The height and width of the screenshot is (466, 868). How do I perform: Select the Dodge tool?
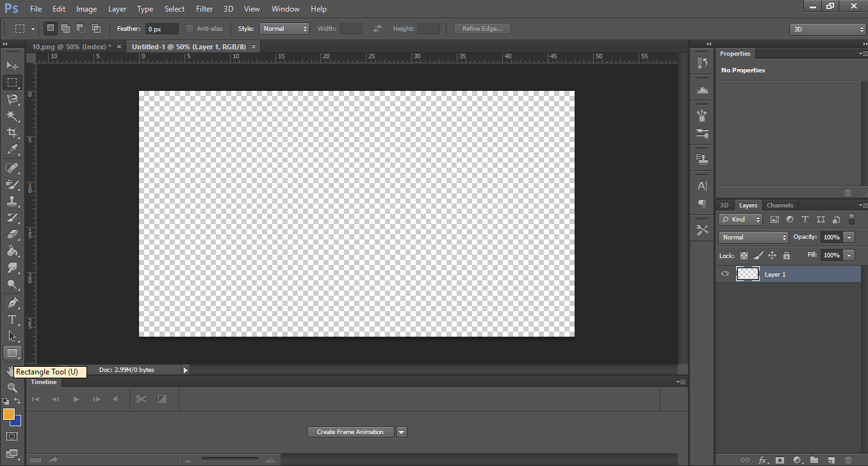(12, 284)
